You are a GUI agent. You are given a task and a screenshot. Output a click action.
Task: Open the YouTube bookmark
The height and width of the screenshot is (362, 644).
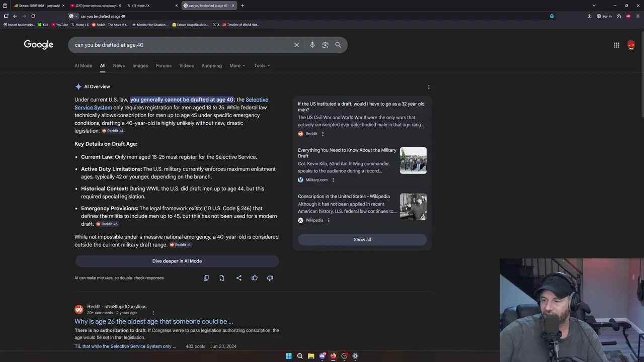click(x=60, y=25)
